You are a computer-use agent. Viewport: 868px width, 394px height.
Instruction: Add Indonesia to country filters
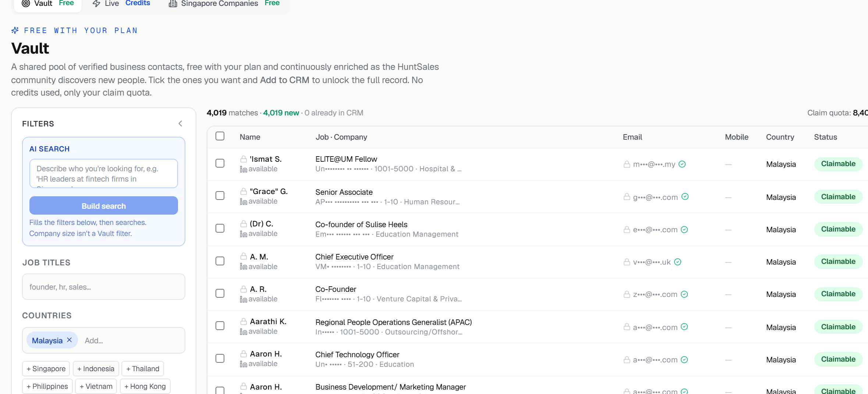(x=96, y=369)
